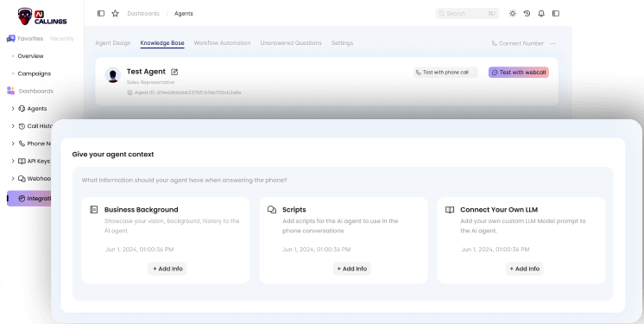Click the Call History clock icon

[22, 126]
